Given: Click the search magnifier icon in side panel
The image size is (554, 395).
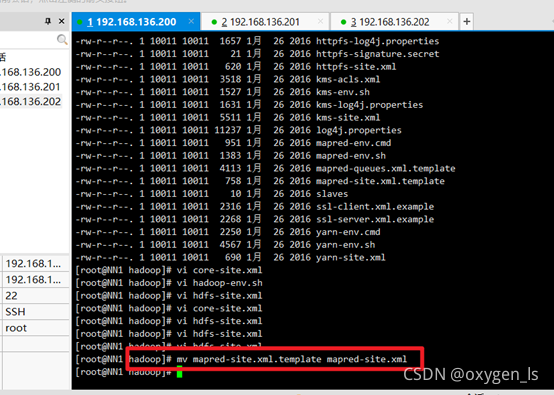Looking at the screenshot, I should tap(62, 40).
